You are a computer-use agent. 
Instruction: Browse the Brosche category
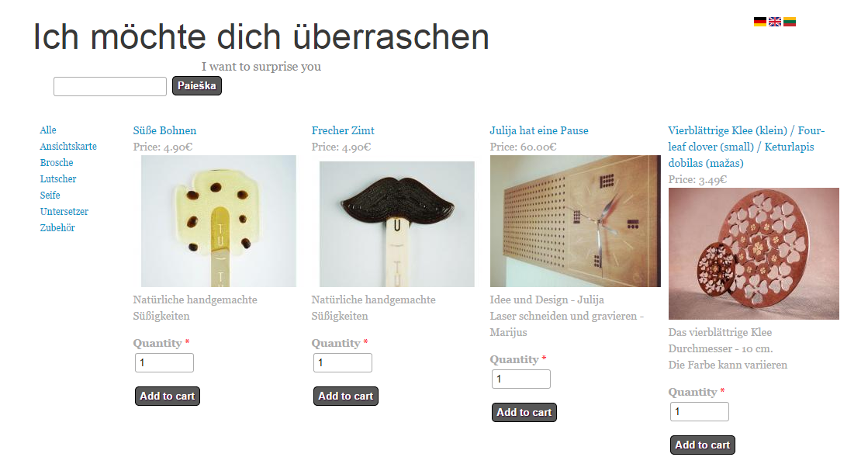click(x=57, y=163)
